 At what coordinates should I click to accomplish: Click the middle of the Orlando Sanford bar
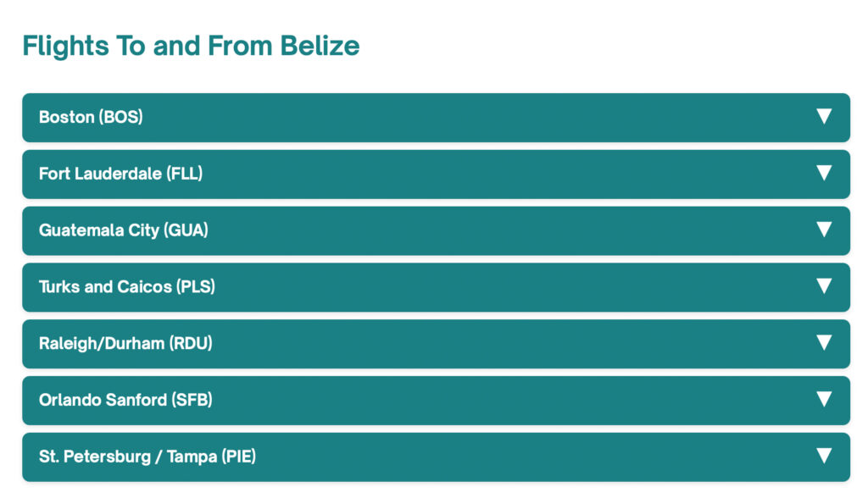tap(437, 401)
